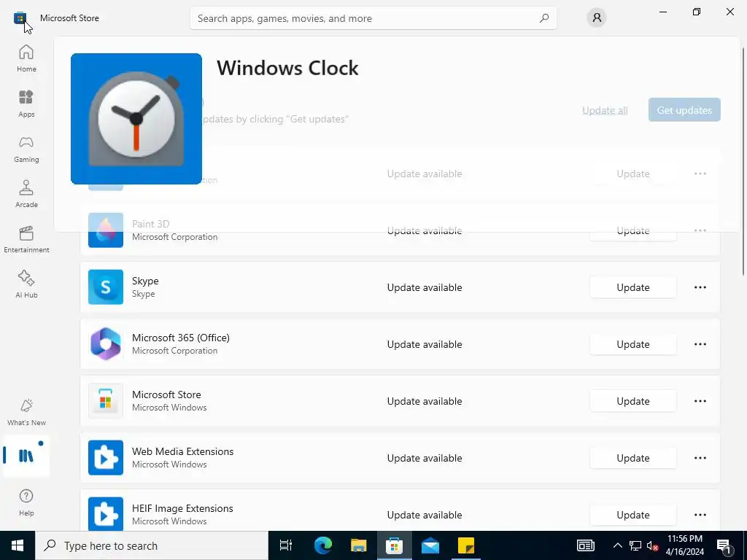Launch Microsoft Edge from the taskbar

point(322,545)
